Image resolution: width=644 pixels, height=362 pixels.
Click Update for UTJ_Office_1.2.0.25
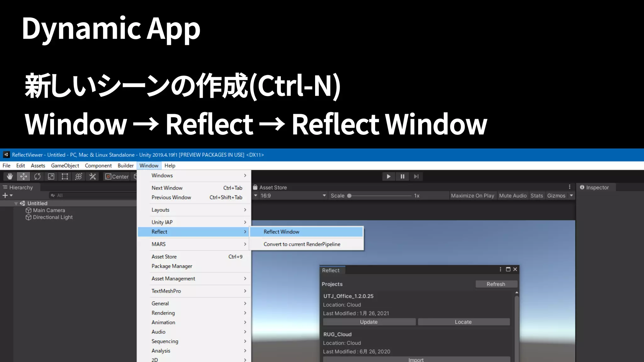pos(369,322)
